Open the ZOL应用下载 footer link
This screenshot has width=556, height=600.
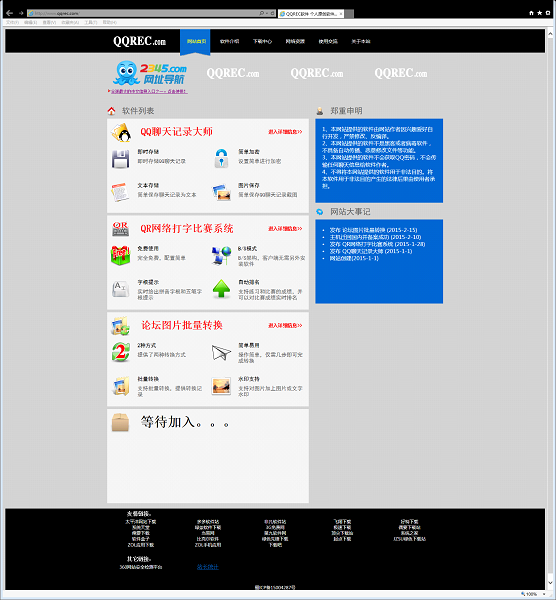click(x=140, y=545)
